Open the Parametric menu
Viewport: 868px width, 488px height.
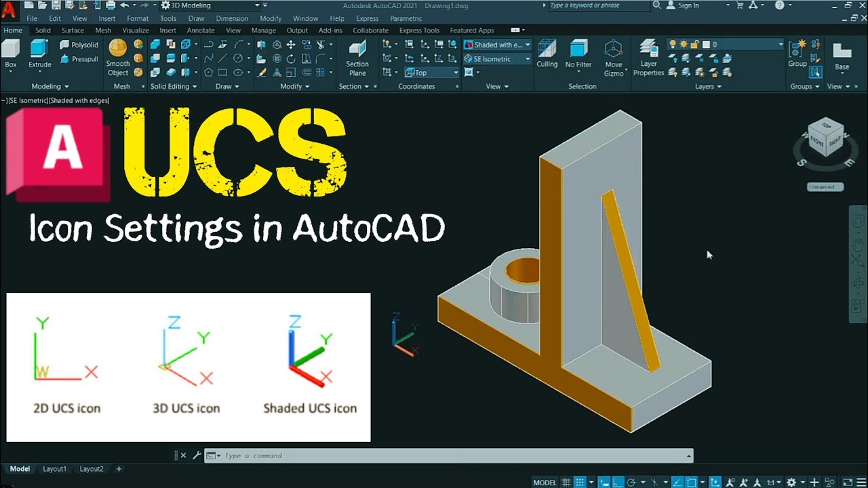(406, 18)
